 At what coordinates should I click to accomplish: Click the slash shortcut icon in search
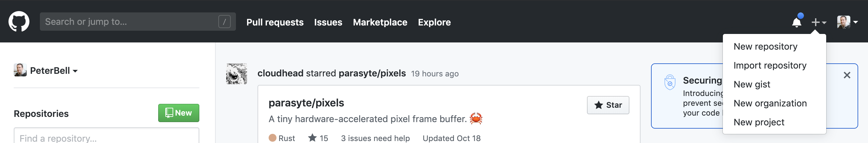click(x=225, y=22)
